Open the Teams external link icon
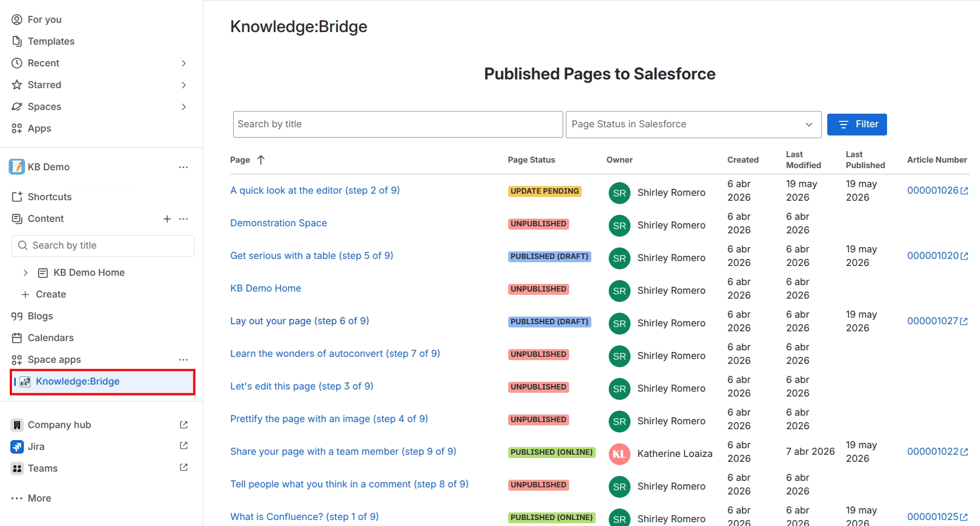This screenshot has width=980, height=526. point(184,468)
